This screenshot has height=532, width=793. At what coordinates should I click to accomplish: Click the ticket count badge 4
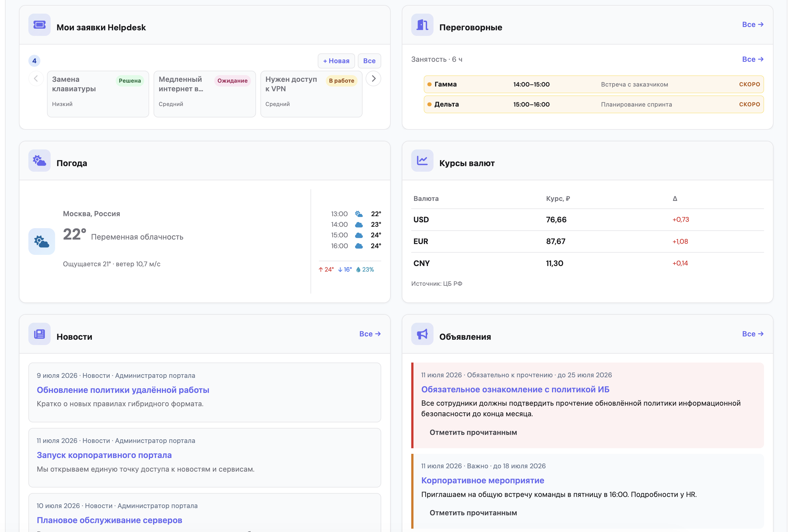click(34, 61)
